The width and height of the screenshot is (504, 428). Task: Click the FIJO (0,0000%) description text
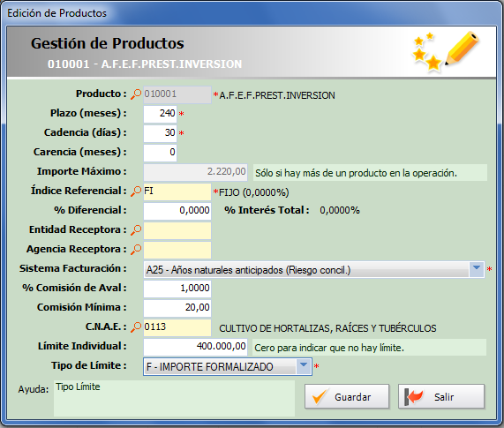coord(253,192)
